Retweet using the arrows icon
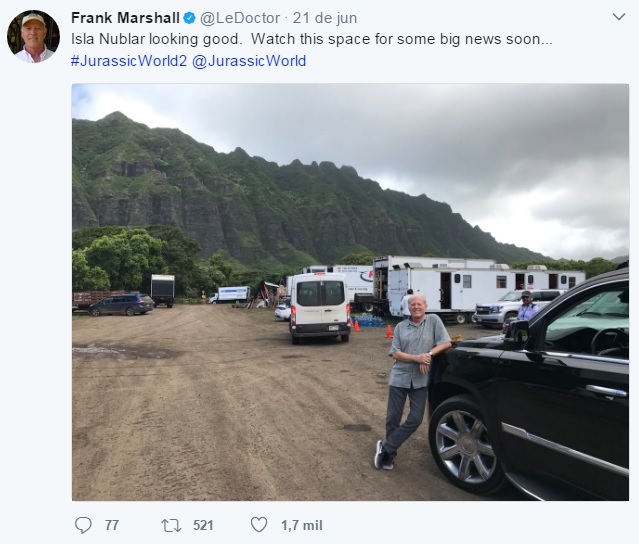Screen dimensions: 639x544 [x=171, y=525]
